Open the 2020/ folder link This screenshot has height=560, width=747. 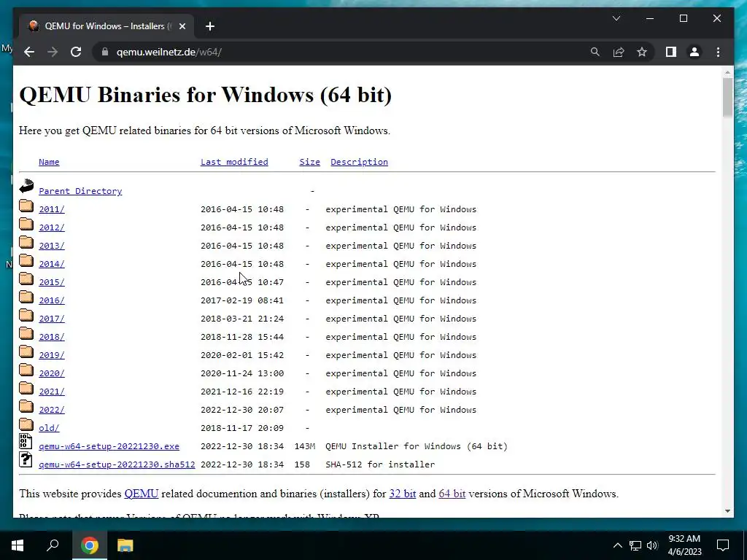click(x=52, y=373)
